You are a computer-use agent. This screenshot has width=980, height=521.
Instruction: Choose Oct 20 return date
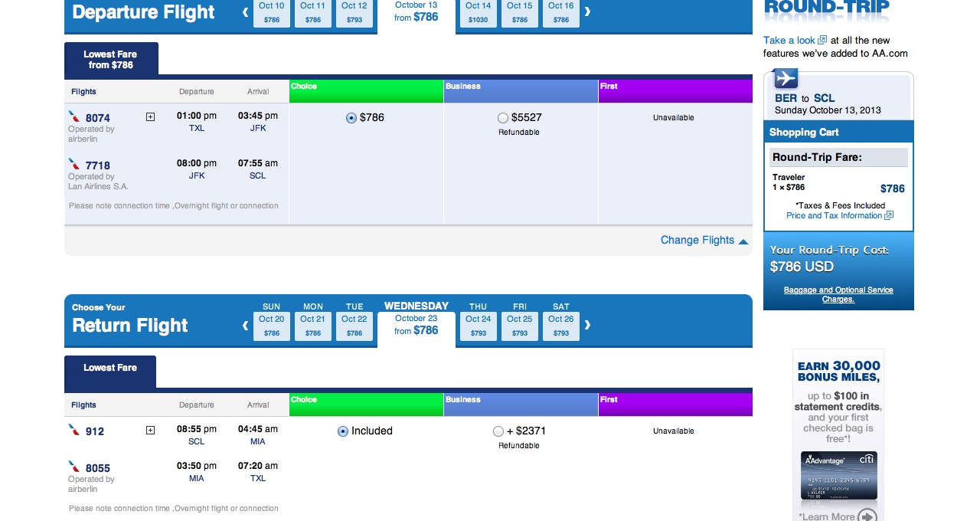272,326
